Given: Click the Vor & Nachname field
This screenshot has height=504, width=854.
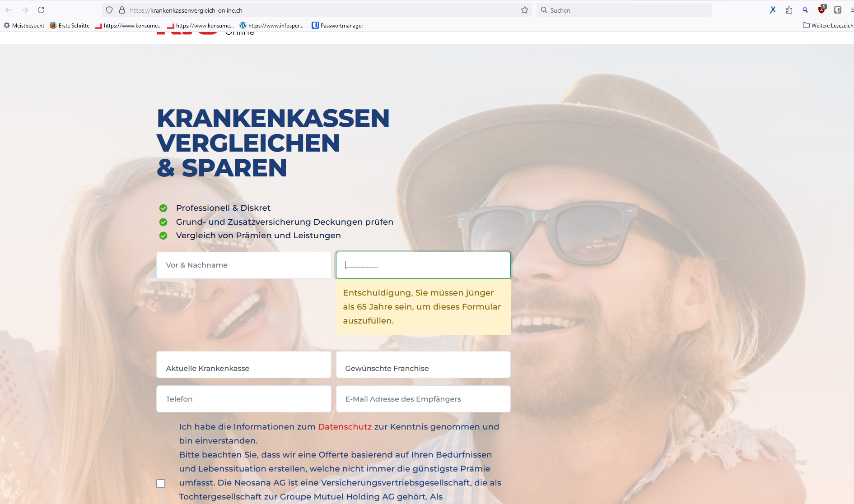Looking at the screenshot, I should [x=243, y=265].
